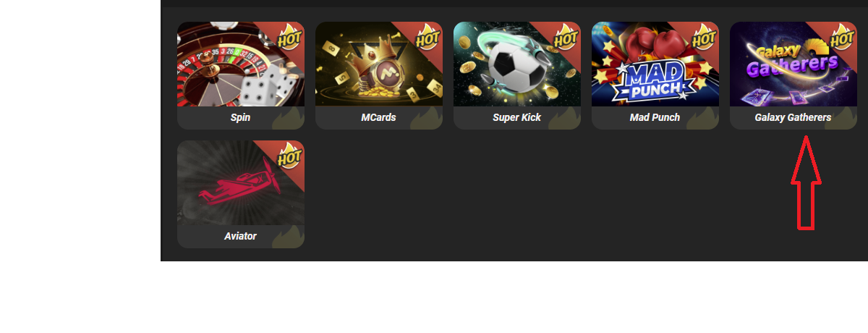Click the Spin title label
Image resolution: width=868 pixels, height=333 pixels.
[241, 117]
